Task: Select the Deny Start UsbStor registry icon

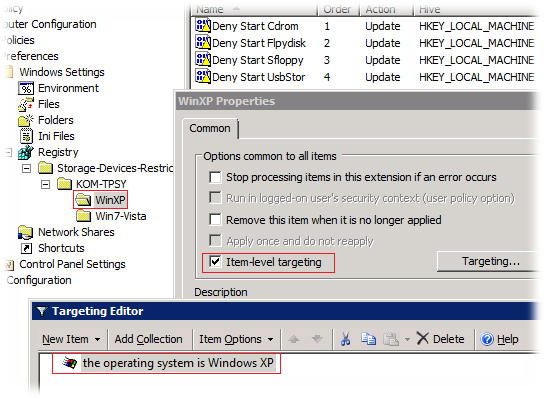Action: [x=203, y=77]
